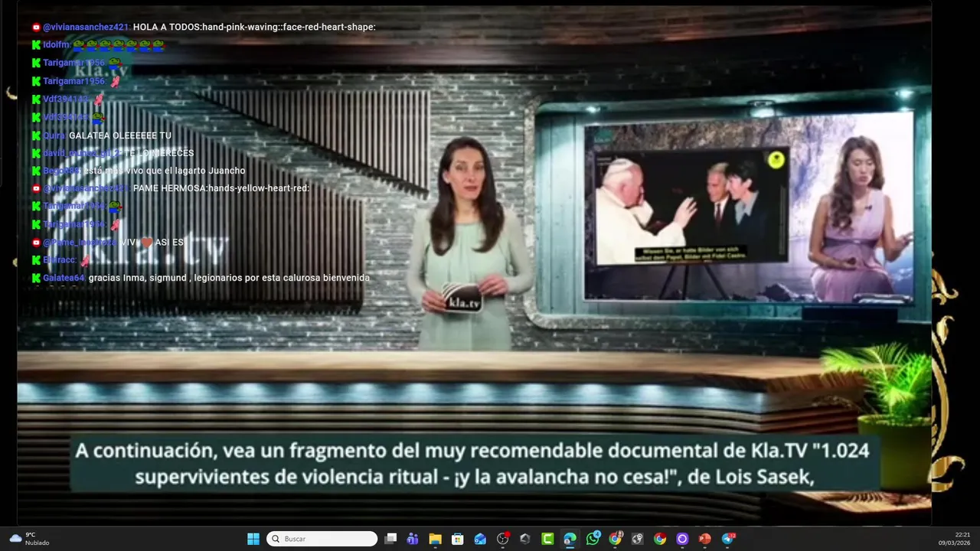Click the Kick icon beside Idolfm
This screenshot has height=551, width=980.
coord(36,45)
